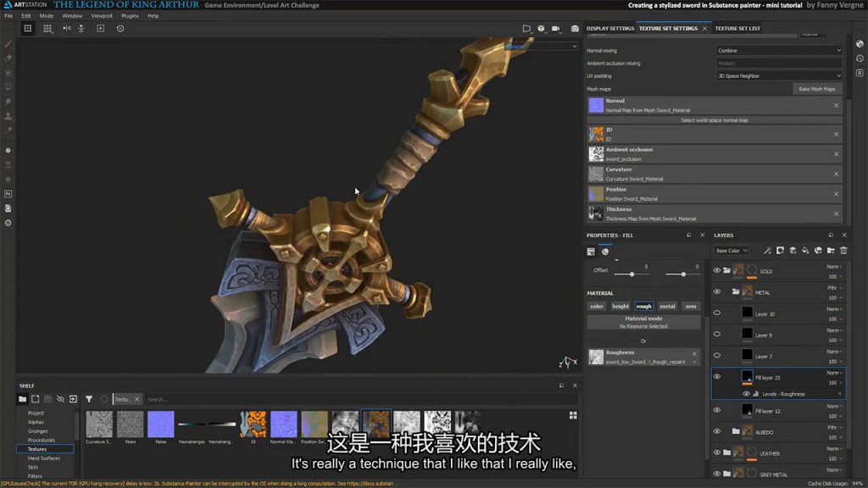Open the Base Color channel dropdown
This screenshot has height=488, width=868.
732,251
